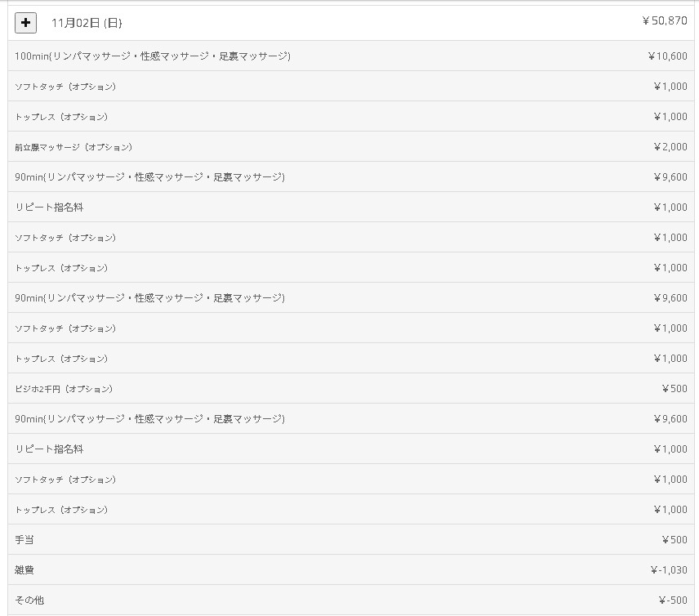Select the 11月02日 (日) date header

pyautogui.click(x=87, y=23)
